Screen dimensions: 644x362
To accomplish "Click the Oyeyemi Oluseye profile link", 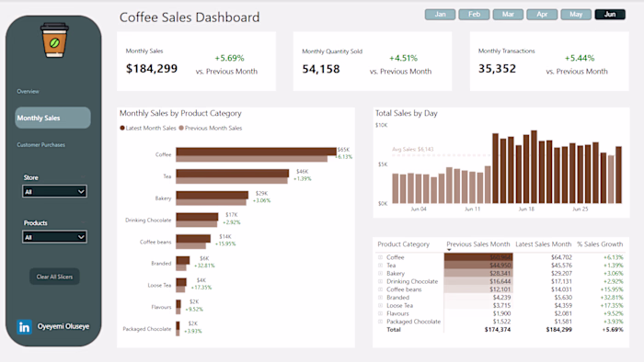I will coord(63,326).
